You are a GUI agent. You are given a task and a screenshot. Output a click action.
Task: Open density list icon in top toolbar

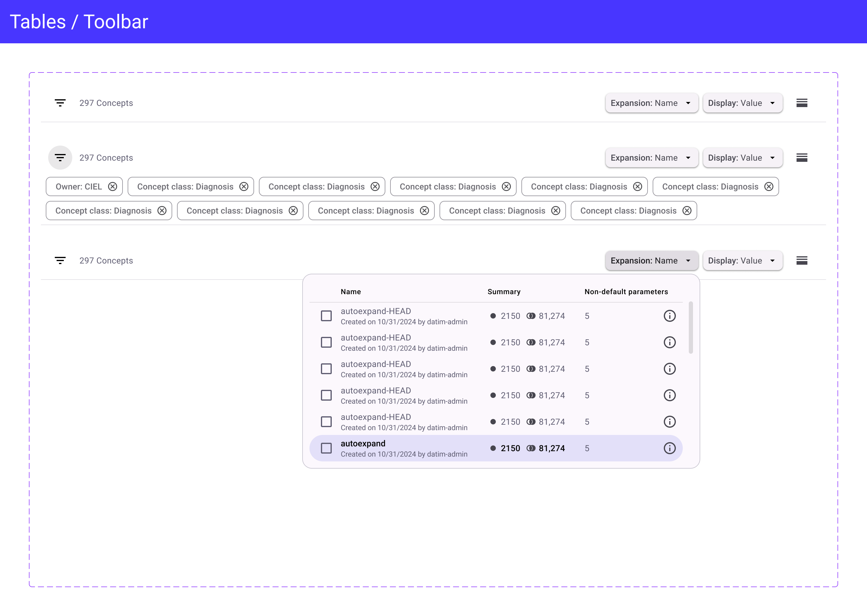point(801,103)
